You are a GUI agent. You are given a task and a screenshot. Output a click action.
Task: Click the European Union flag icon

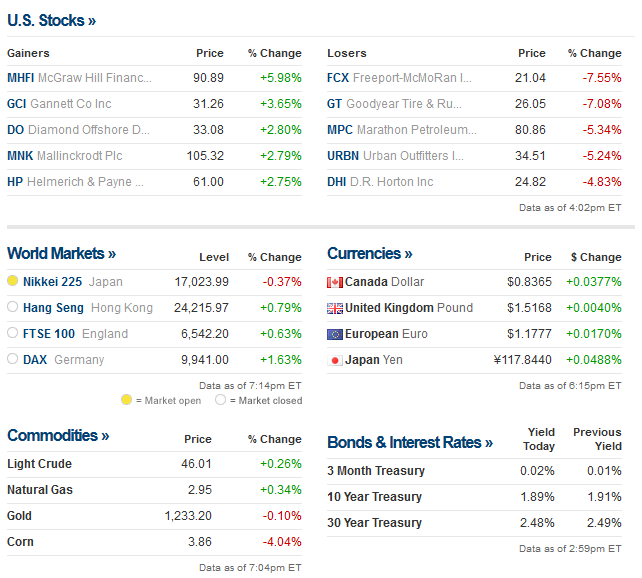[x=335, y=334]
